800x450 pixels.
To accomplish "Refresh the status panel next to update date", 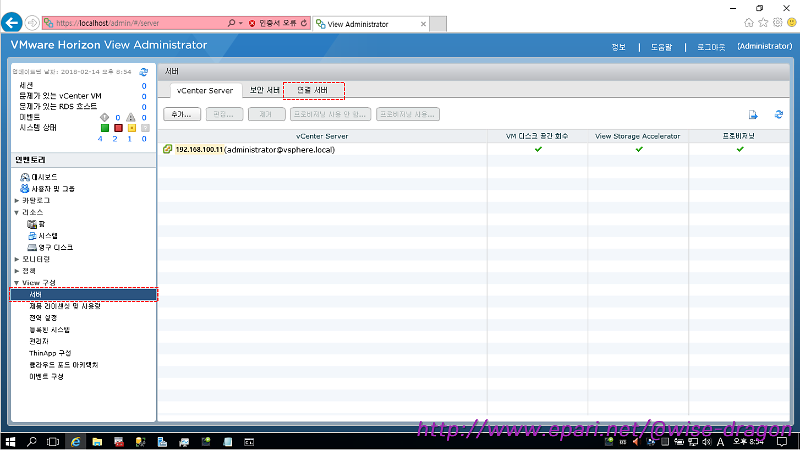I will coord(144,72).
